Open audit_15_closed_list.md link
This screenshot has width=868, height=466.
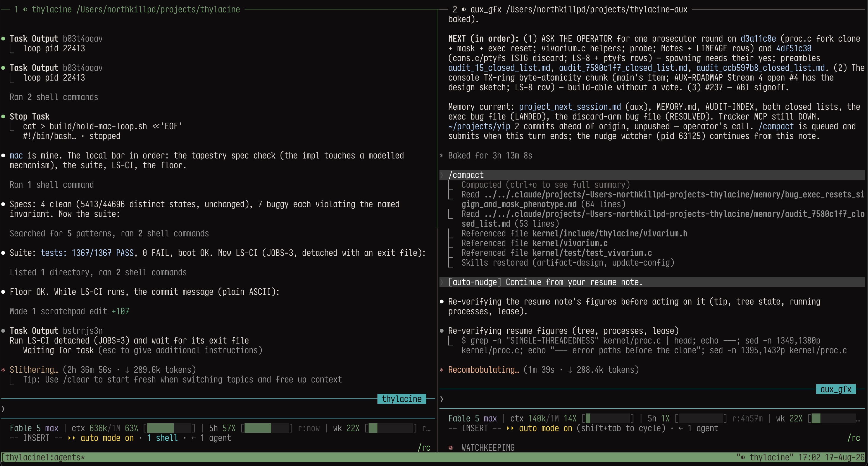click(499, 68)
